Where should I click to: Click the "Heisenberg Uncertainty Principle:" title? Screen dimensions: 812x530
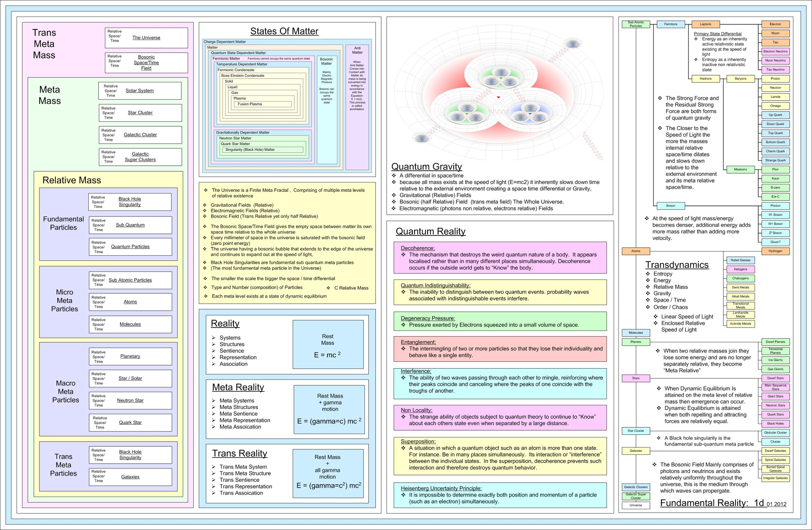point(441,488)
